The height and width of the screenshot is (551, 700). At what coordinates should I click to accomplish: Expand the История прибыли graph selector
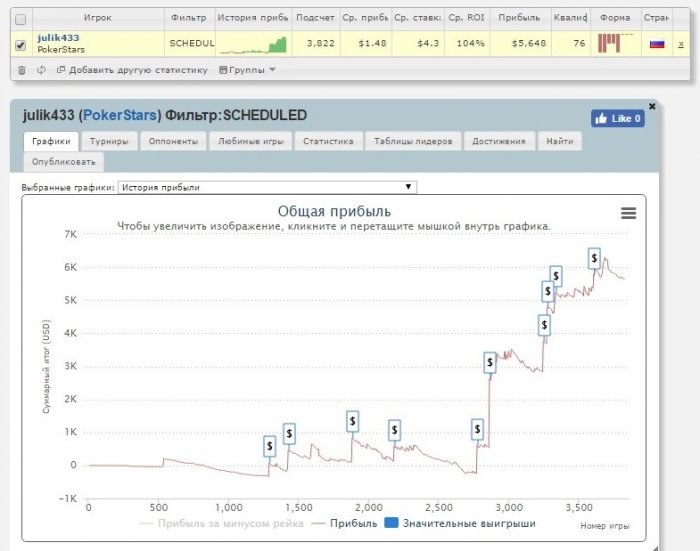tap(267, 187)
